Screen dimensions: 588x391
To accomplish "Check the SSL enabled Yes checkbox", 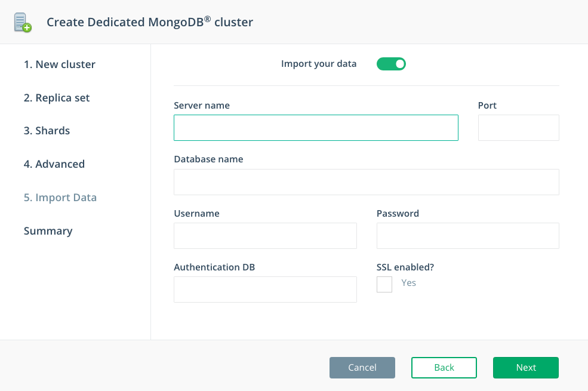I will coord(384,284).
